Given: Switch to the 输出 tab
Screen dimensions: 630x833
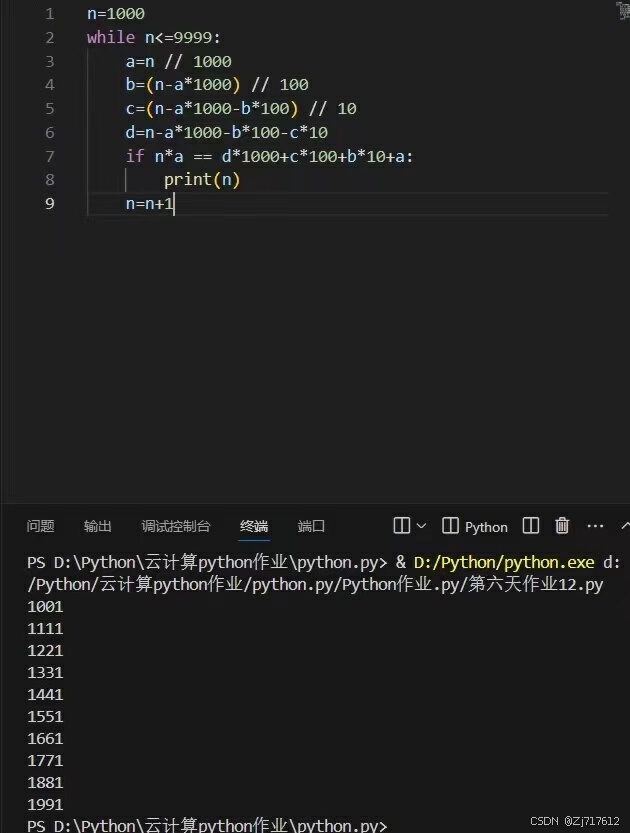Looking at the screenshot, I should (98, 526).
